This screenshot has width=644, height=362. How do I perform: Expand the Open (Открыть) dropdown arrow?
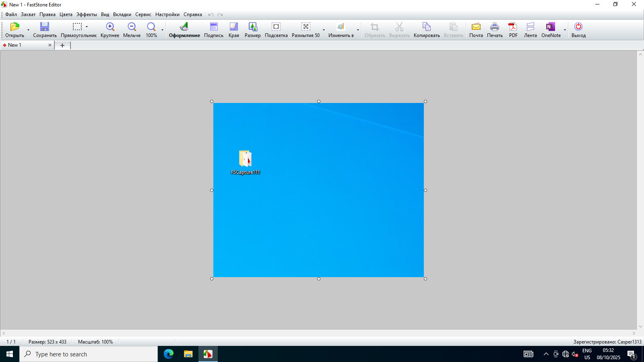pos(28,30)
